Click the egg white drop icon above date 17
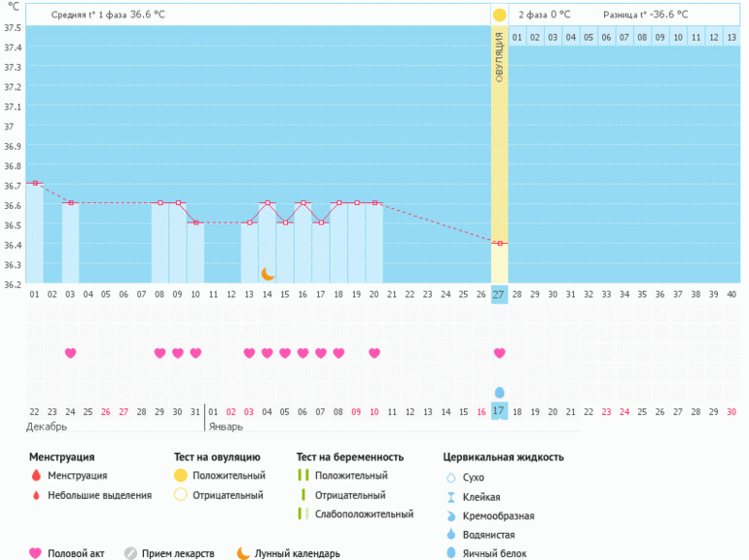The width and height of the screenshot is (749, 560). pyautogui.click(x=499, y=392)
